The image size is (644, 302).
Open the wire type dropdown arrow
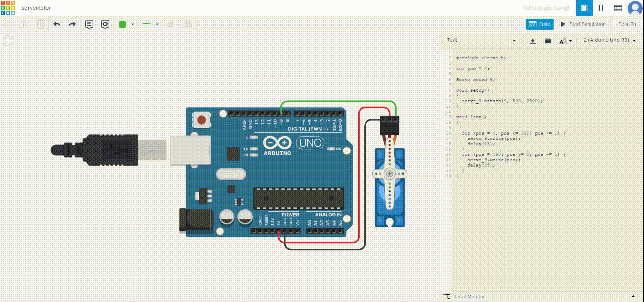coord(157,24)
